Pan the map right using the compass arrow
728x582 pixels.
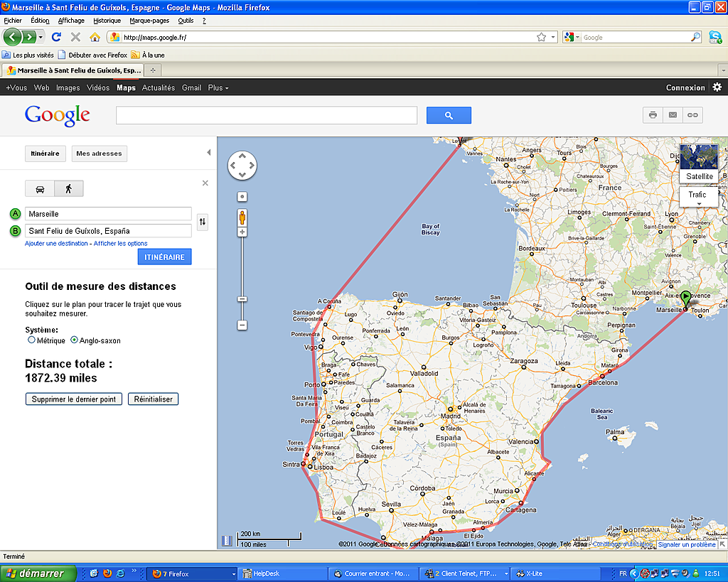(252, 166)
